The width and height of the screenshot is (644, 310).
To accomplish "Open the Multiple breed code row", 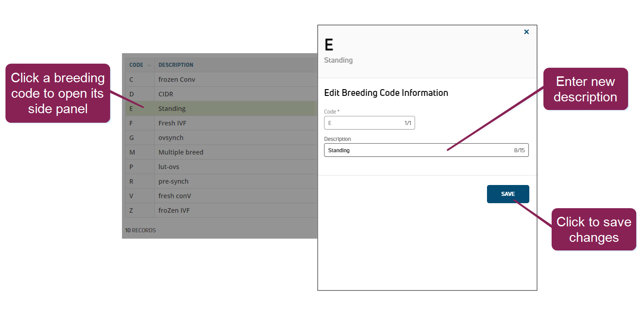I will [181, 152].
